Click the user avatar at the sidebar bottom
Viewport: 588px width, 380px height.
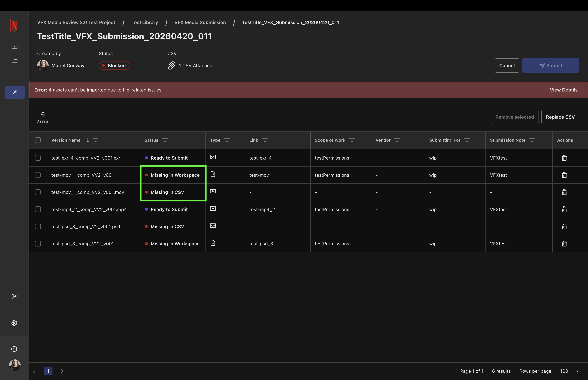[x=15, y=365]
